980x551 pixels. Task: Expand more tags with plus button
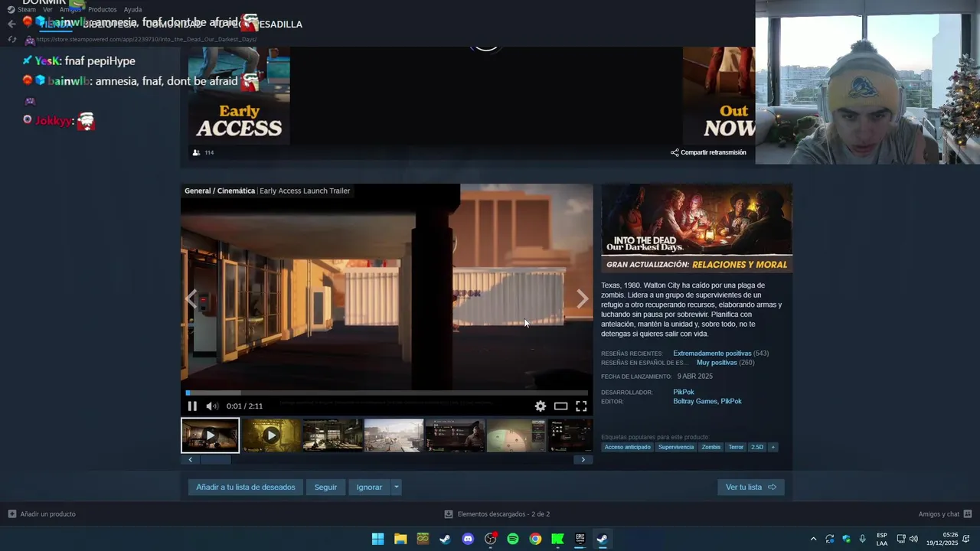(x=773, y=447)
